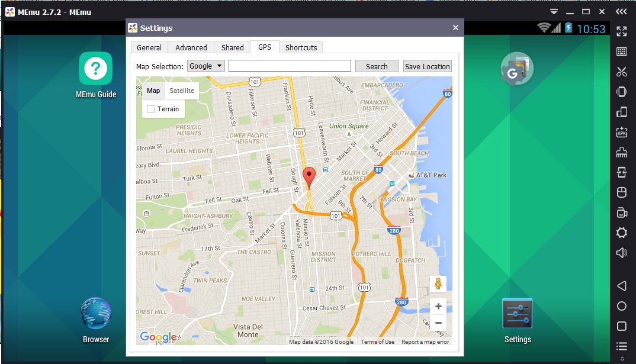The width and height of the screenshot is (636, 364).
Task: Open the Shared tab
Action: click(x=232, y=47)
